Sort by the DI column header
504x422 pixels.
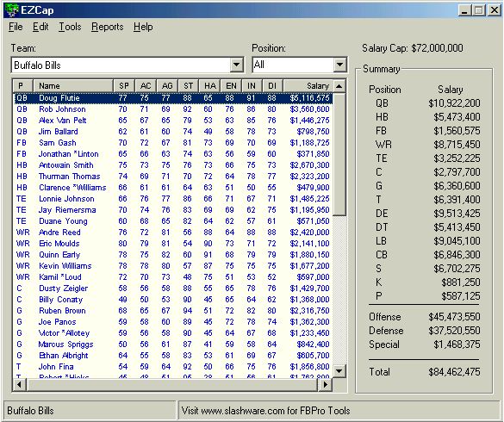point(272,85)
